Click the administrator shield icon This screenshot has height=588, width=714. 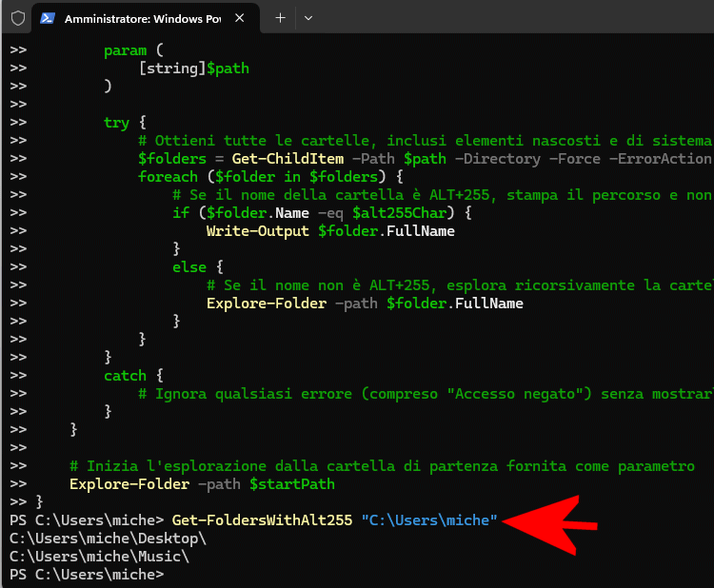(17, 18)
